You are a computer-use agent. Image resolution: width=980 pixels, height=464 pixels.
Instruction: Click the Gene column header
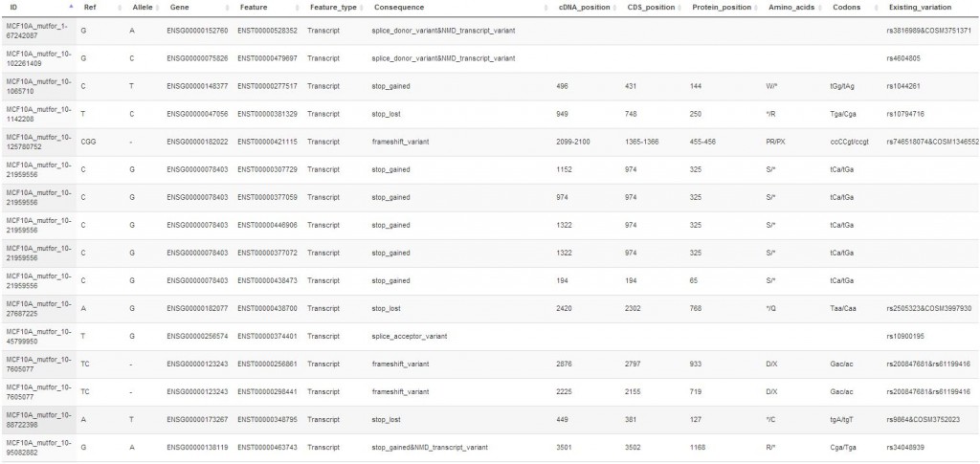coord(179,7)
